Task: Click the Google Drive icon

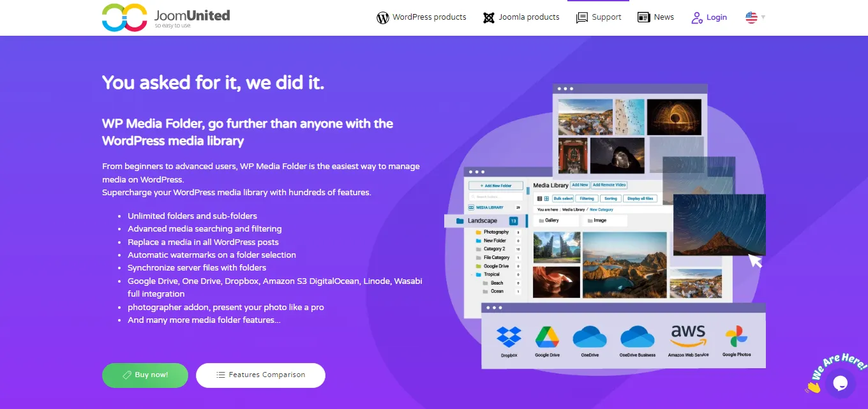Action: tap(547, 337)
